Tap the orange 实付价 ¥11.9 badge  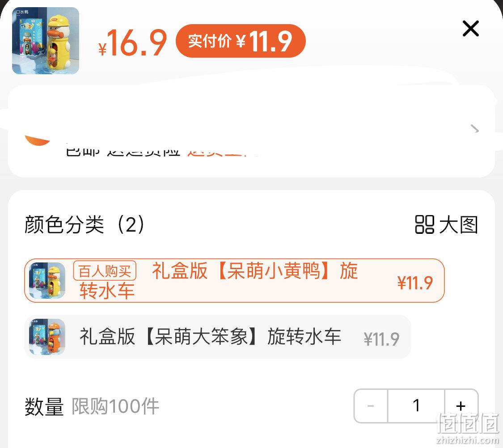(241, 41)
